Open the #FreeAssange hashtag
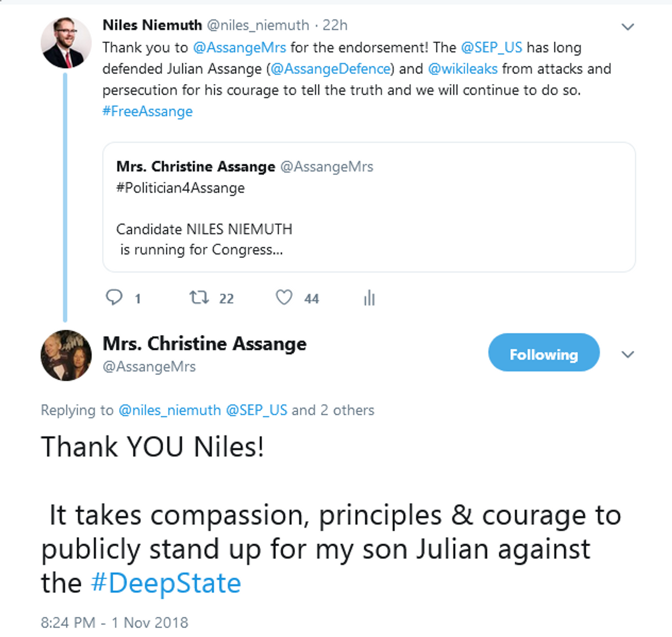 (x=148, y=111)
